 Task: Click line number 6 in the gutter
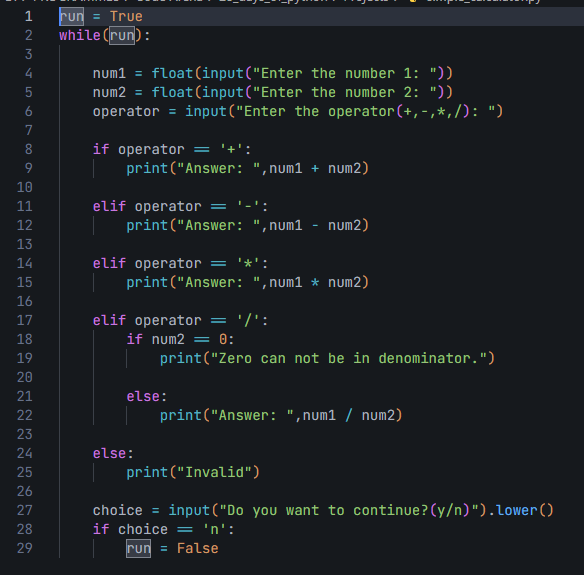(28, 111)
